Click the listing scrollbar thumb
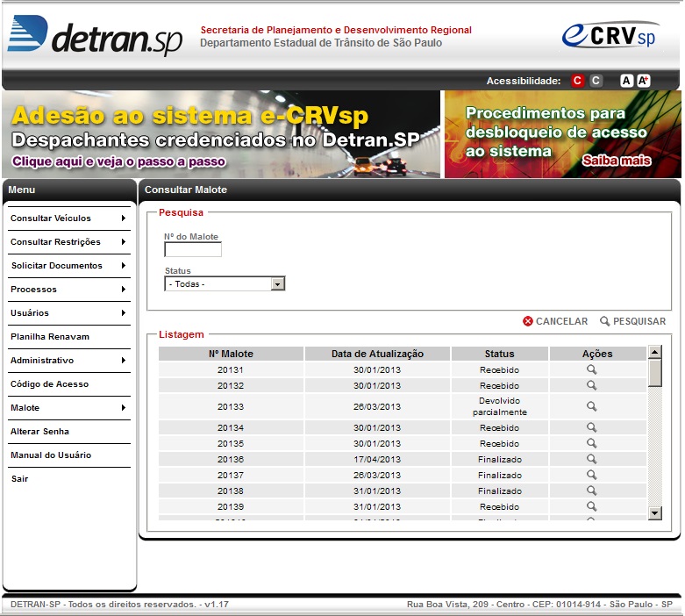The image size is (685, 616). pos(655,373)
